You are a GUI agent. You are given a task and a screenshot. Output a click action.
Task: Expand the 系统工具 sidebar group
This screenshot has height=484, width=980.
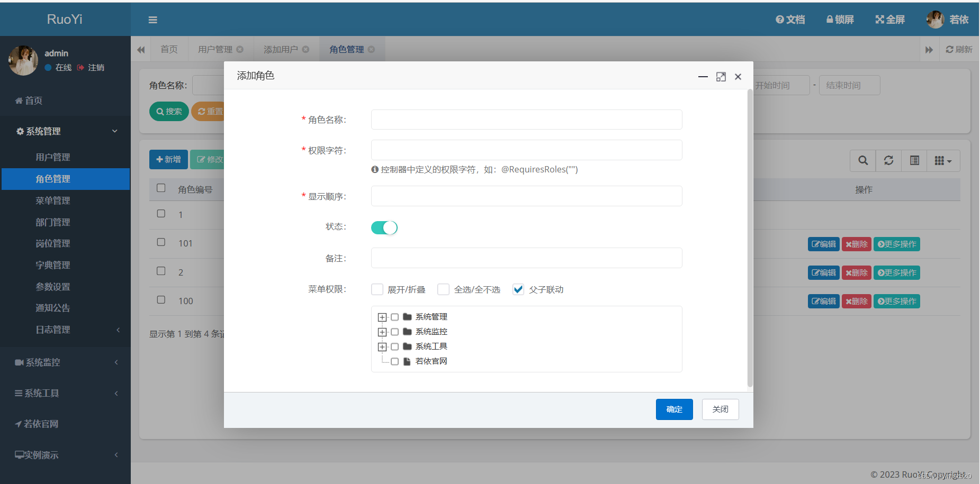coord(65,393)
